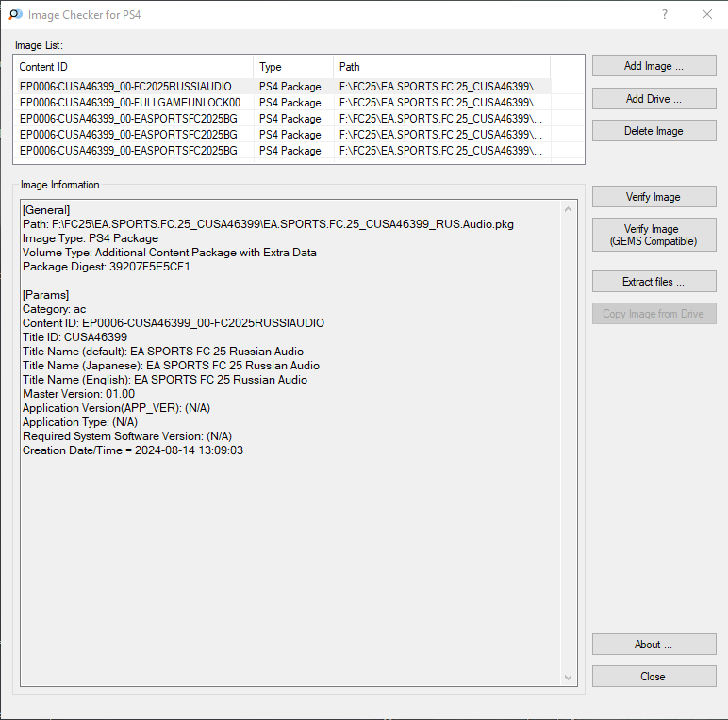
Task: Click the Title Name (Japanese) line
Action: [x=171, y=366]
